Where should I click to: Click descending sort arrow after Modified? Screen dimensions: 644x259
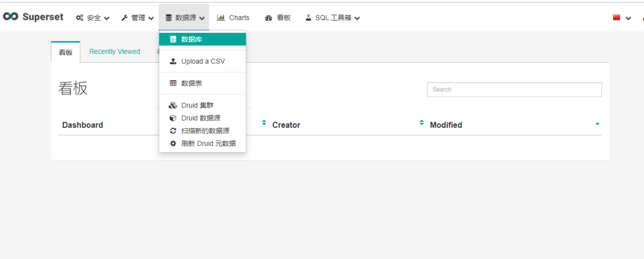597,124
